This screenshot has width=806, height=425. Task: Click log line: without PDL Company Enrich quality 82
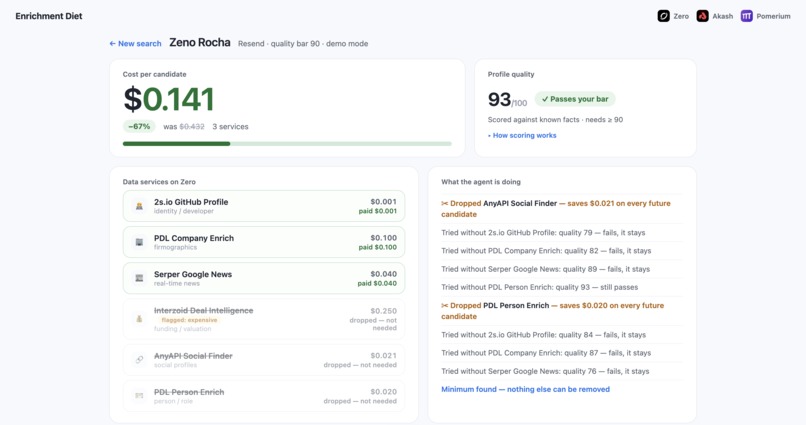click(x=546, y=251)
